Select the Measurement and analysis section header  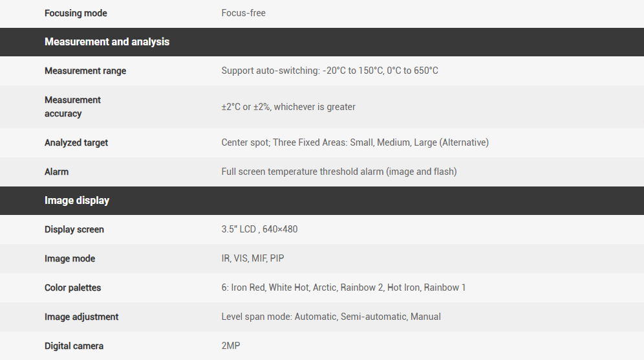107,41
